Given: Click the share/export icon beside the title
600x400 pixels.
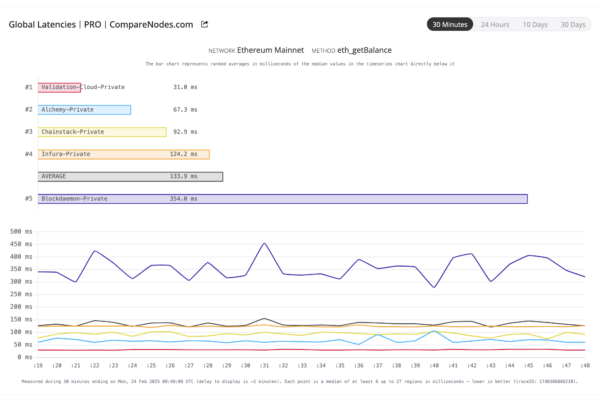Looking at the screenshot, I should [x=205, y=24].
